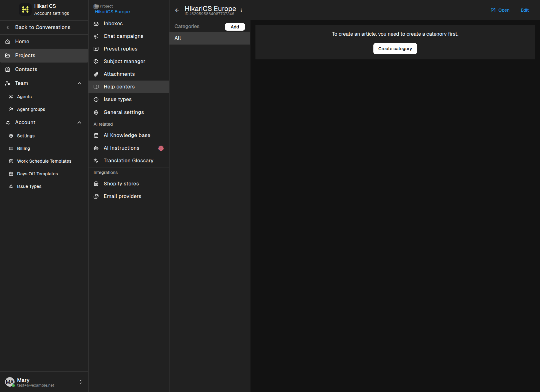Open Agent groups under Team
Screen dimensions: 540x392
pyautogui.click(x=44, y=109)
